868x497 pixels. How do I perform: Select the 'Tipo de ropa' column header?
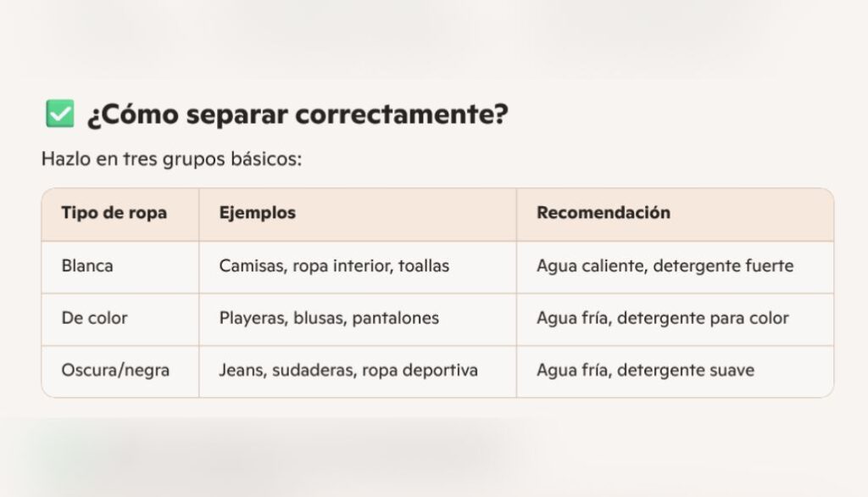(114, 214)
